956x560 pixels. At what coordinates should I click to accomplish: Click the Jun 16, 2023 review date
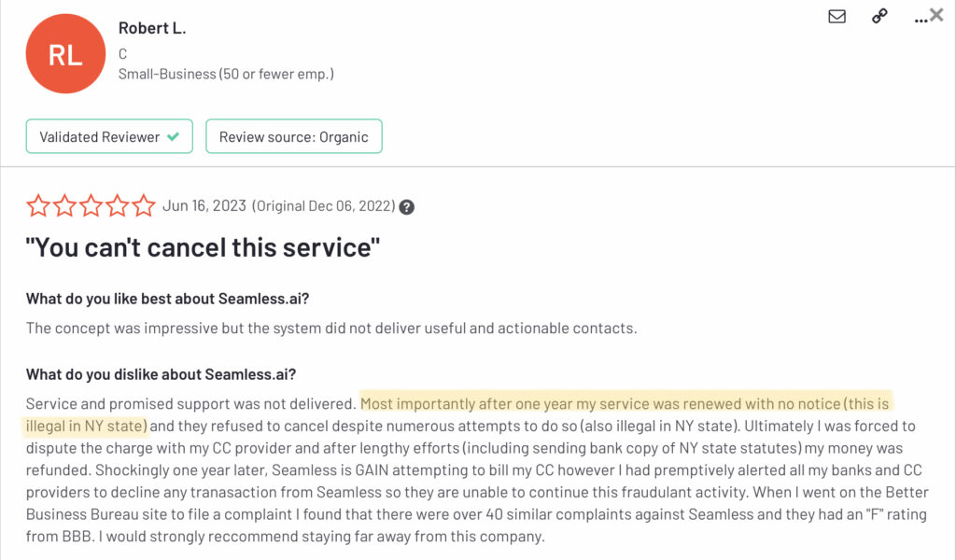[x=204, y=206]
